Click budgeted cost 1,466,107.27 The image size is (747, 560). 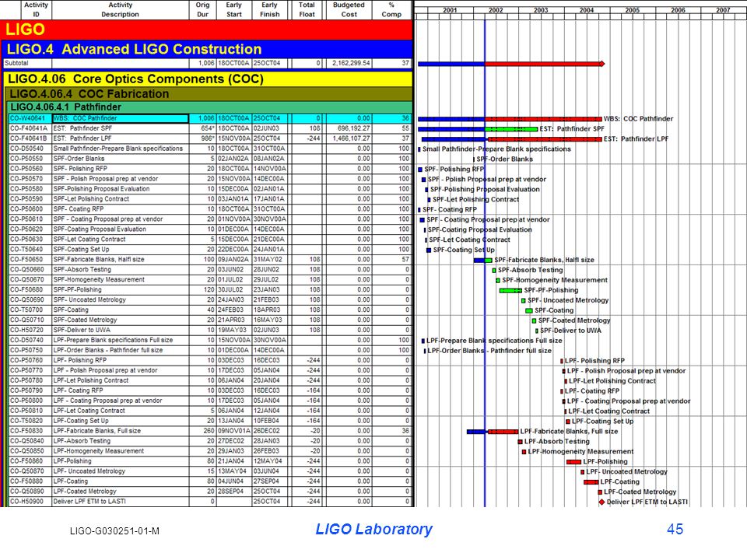352,138
